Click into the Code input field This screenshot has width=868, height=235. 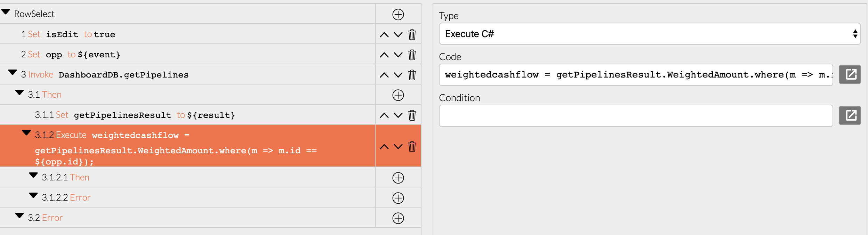pos(636,75)
